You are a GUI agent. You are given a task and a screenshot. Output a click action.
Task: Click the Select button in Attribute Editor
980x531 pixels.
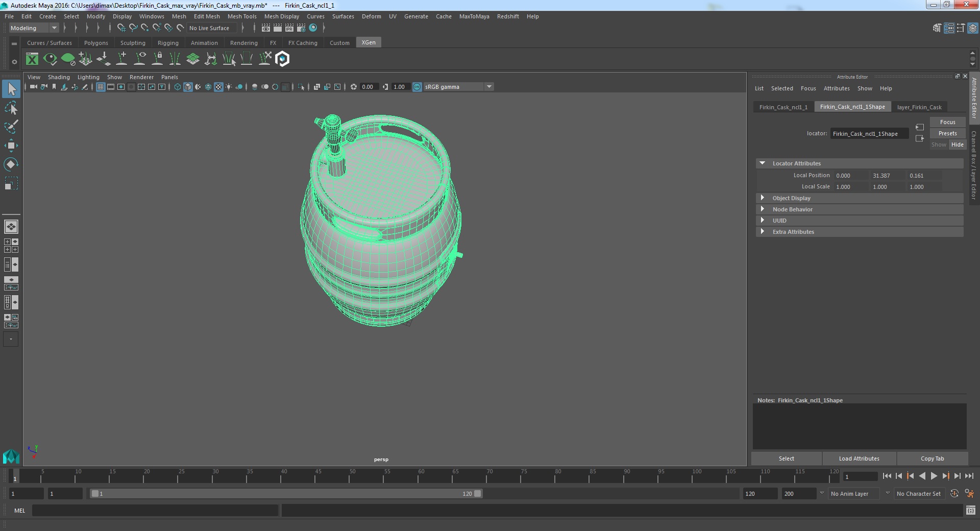pos(786,458)
